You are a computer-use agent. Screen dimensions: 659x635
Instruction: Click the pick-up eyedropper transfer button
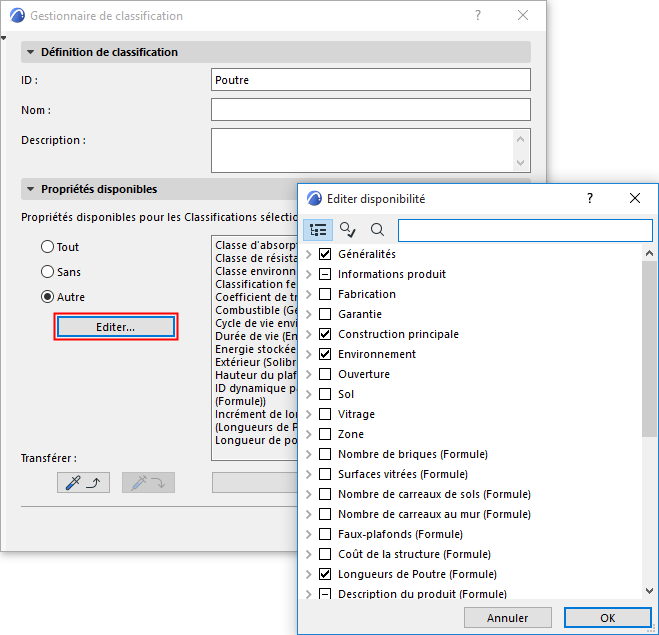[x=83, y=482]
